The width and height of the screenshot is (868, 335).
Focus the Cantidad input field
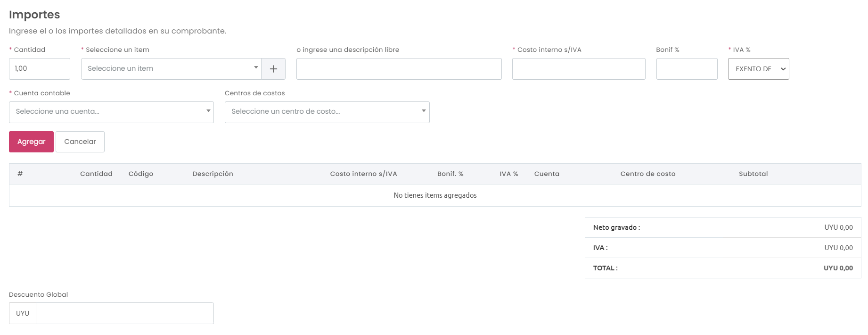click(x=40, y=69)
